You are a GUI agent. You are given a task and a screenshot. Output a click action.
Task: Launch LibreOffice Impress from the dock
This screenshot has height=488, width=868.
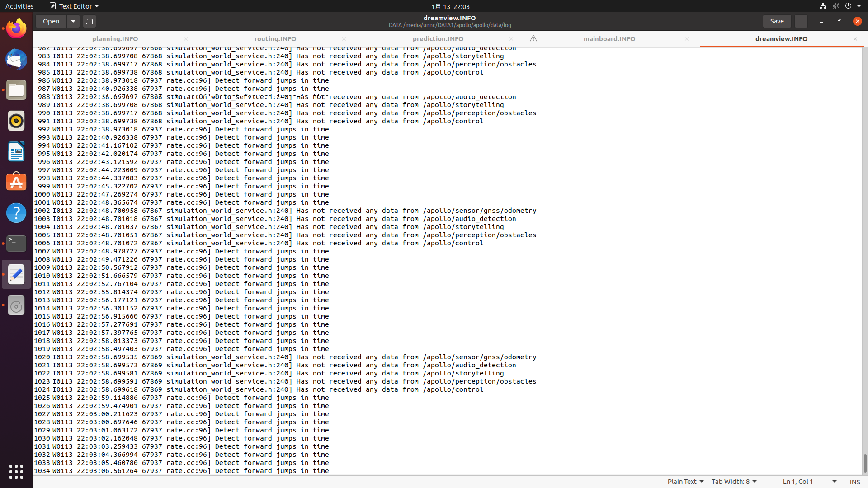(16, 151)
